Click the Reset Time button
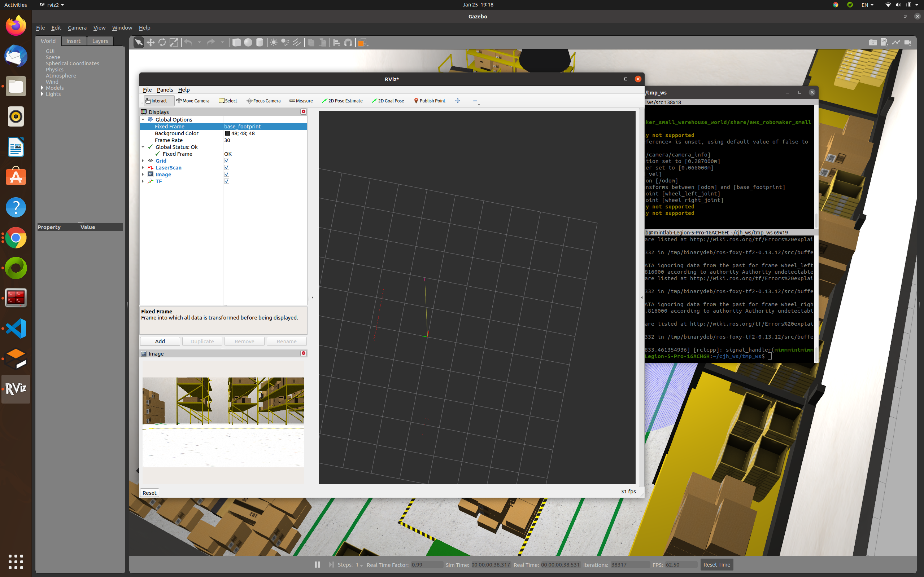The image size is (924, 577). pyautogui.click(x=716, y=564)
